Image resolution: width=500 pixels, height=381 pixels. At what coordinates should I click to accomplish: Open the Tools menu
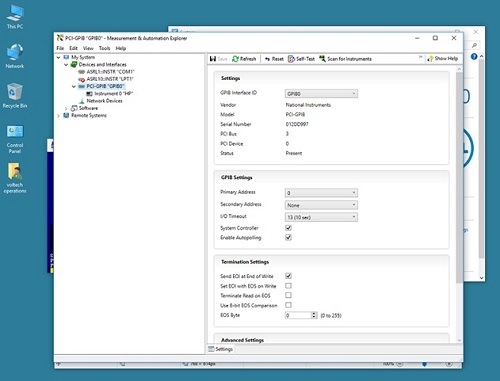coord(104,48)
